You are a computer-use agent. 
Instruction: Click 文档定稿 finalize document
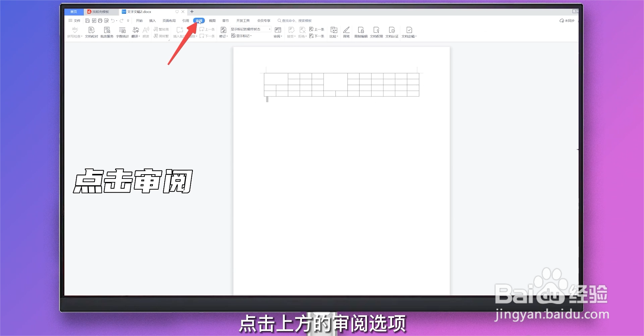pyautogui.click(x=409, y=32)
